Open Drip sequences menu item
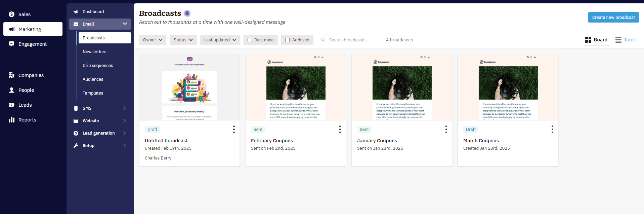The width and height of the screenshot is (644, 214). tap(98, 66)
